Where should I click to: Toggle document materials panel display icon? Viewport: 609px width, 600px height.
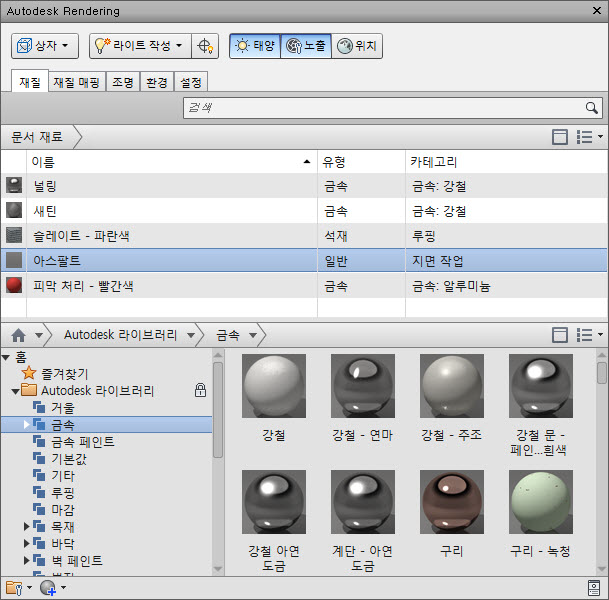click(x=560, y=137)
